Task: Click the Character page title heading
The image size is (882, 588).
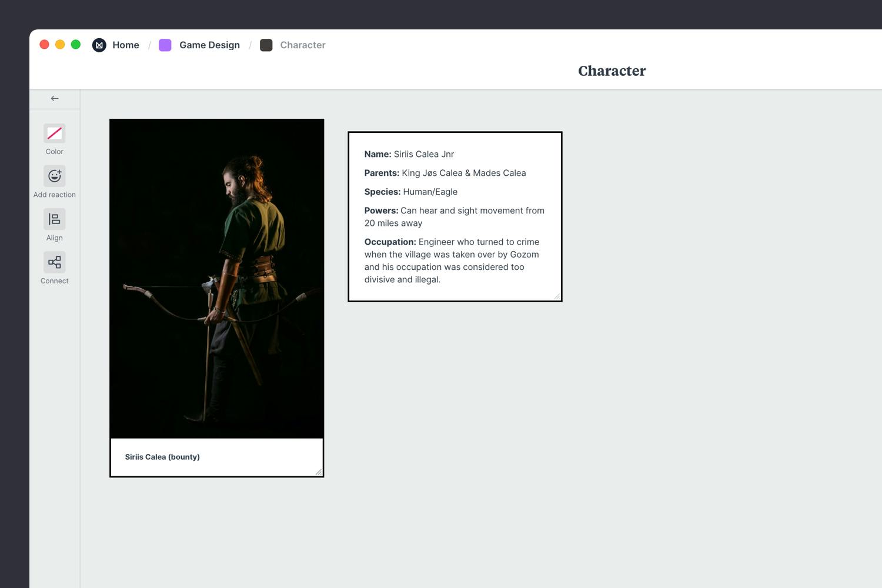Action: coord(612,71)
